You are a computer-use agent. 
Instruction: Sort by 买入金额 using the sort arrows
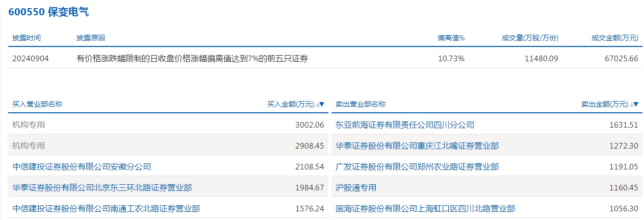320,104
